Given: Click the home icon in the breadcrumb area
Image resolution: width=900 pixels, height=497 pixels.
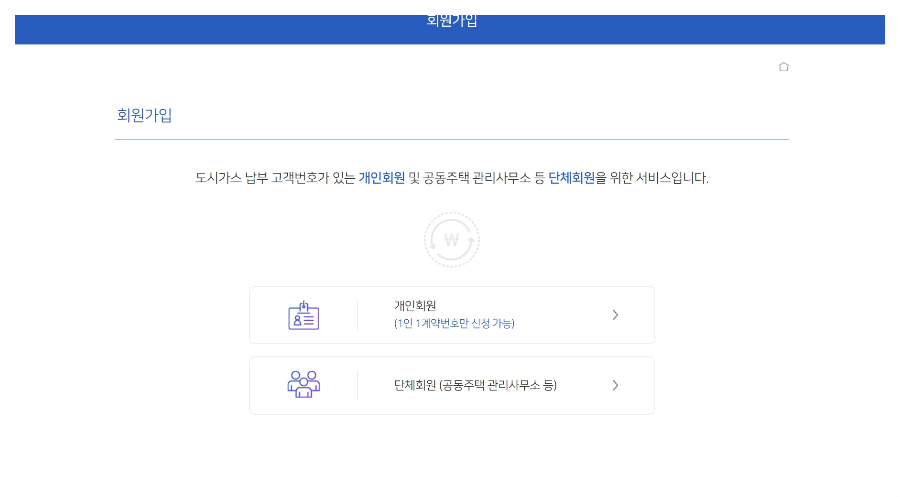Looking at the screenshot, I should pyautogui.click(x=783, y=67).
